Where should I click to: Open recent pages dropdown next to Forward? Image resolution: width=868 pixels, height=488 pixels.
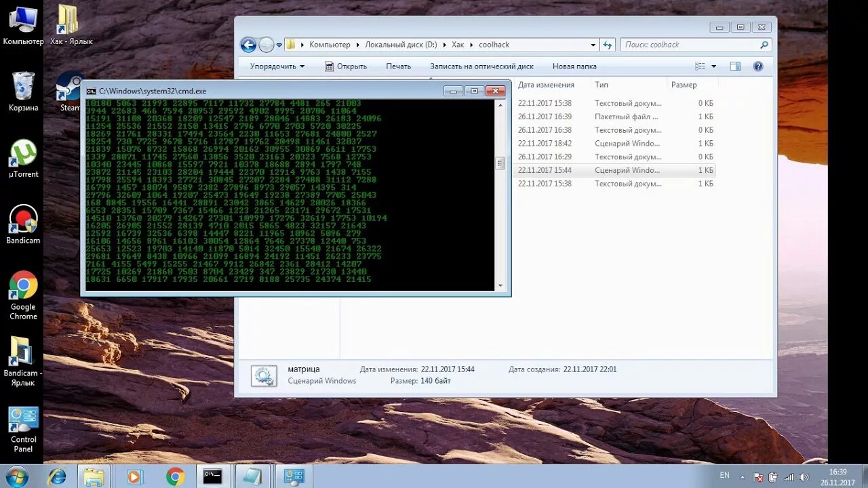tap(279, 45)
